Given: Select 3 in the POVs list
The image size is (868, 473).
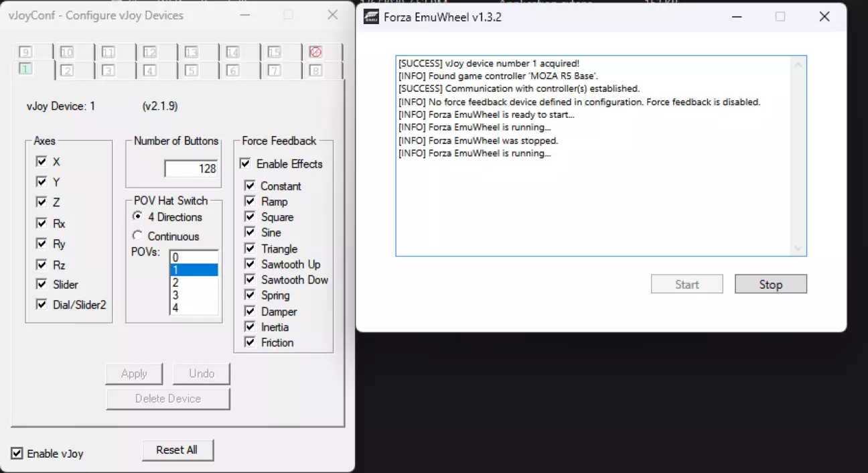Looking at the screenshot, I should [194, 295].
